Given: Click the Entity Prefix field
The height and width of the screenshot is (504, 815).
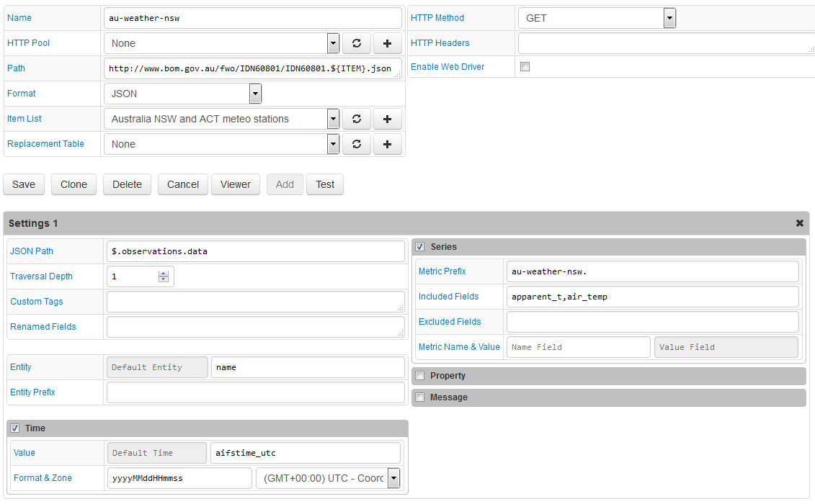Looking at the screenshot, I should click(x=256, y=392).
